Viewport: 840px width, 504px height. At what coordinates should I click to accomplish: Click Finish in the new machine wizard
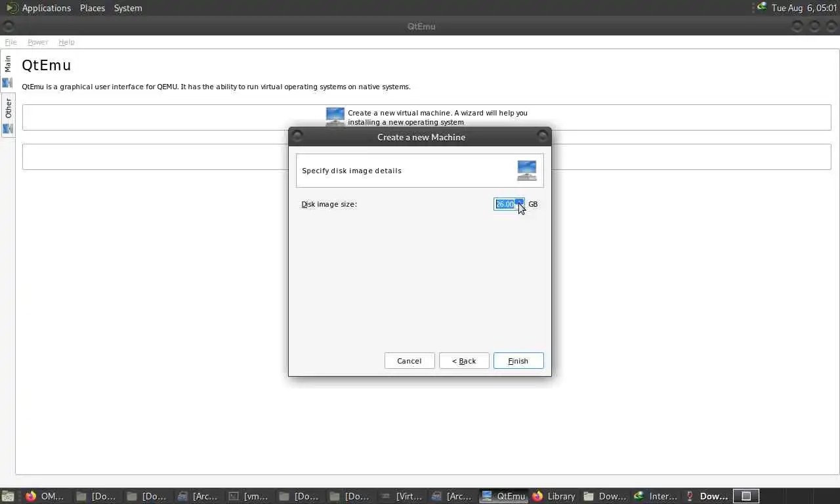(x=518, y=361)
